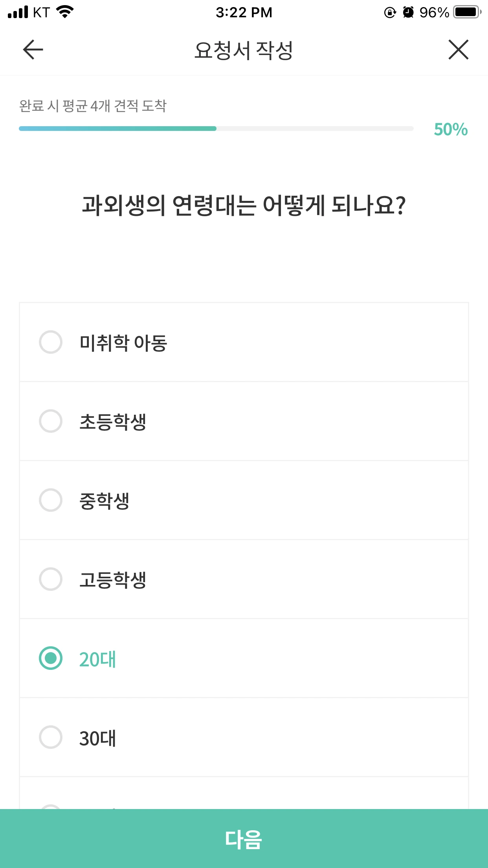
Task: Select the 중학생 radio button
Action: 51,500
